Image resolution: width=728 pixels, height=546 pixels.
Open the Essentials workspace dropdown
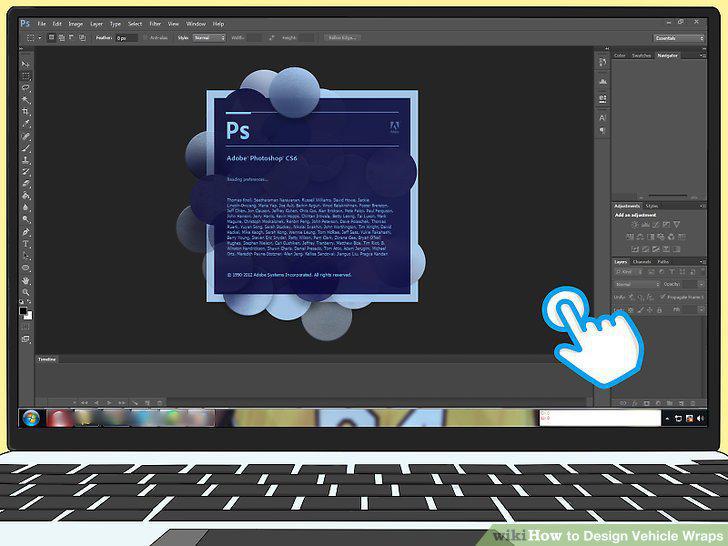679,38
